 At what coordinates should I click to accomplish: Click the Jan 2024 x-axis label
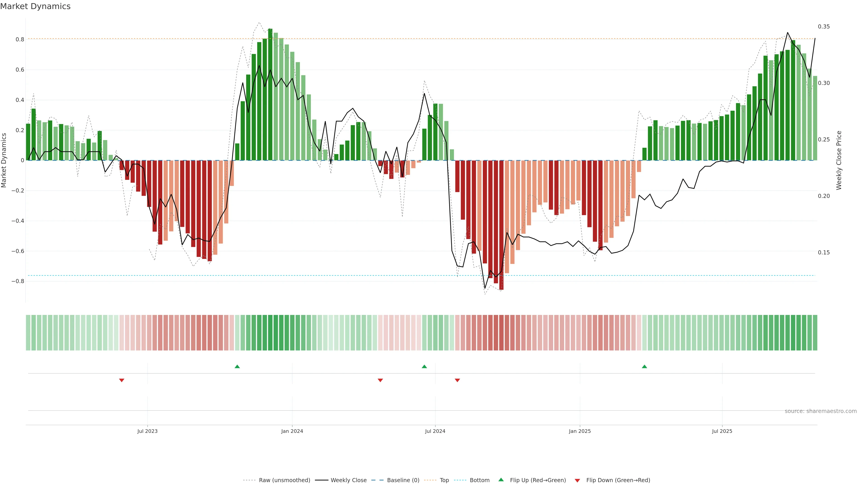[x=292, y=431]
